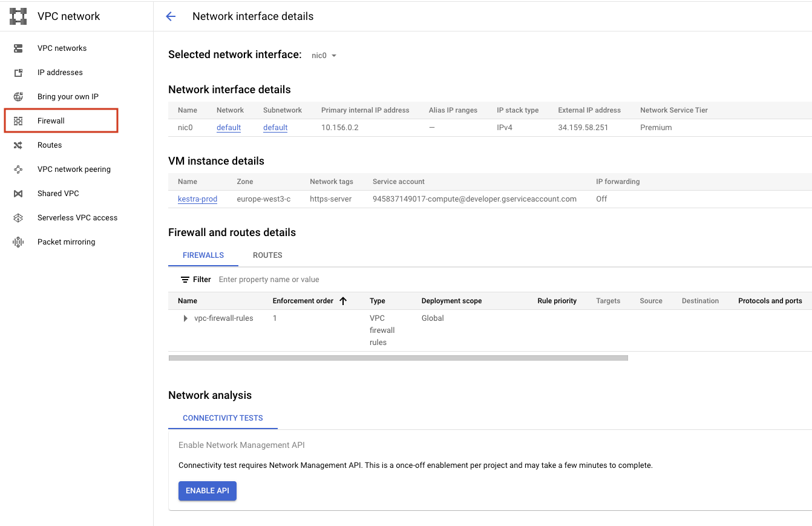Select the VPC networks sidebar icon
Image resolution: width=812 pixels, height=526 pixels.
[x=18, y=48]
